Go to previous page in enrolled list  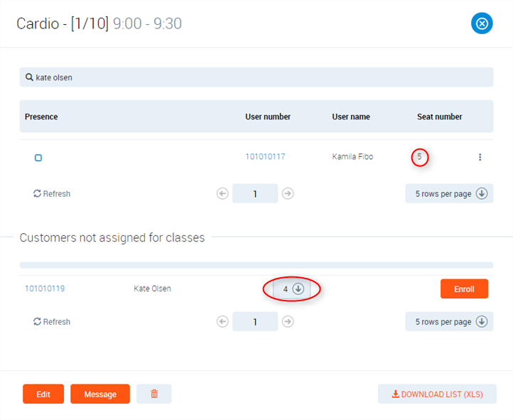(x=222, y=193)
